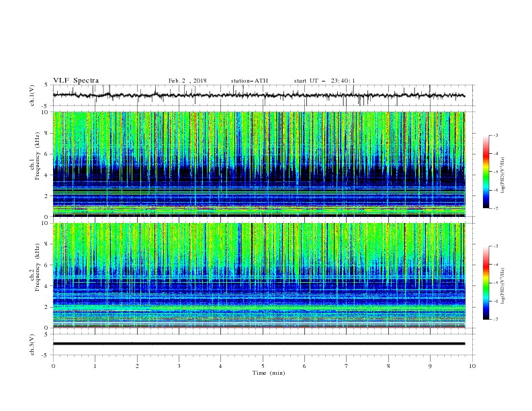Click the "5" tick on ch.1(V) axis
Screen dimensions: 532x411
[47, 85]
